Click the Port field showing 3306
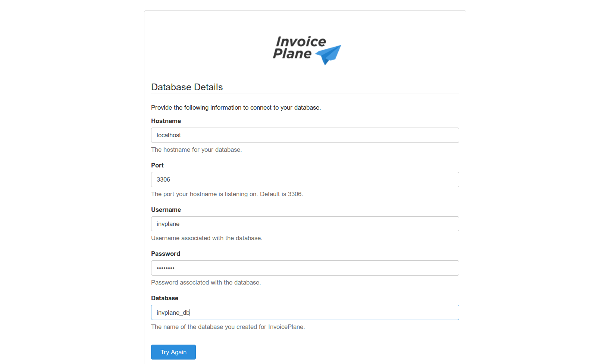Image resolution: width=592 pixels, height=364 pixels. (x=305, y=180)
